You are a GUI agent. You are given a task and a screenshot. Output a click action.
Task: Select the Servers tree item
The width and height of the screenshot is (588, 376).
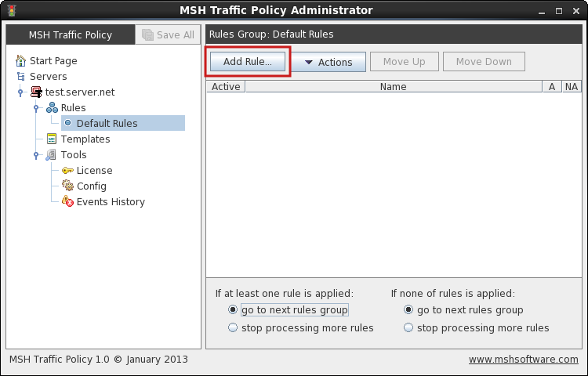[49, 77]
